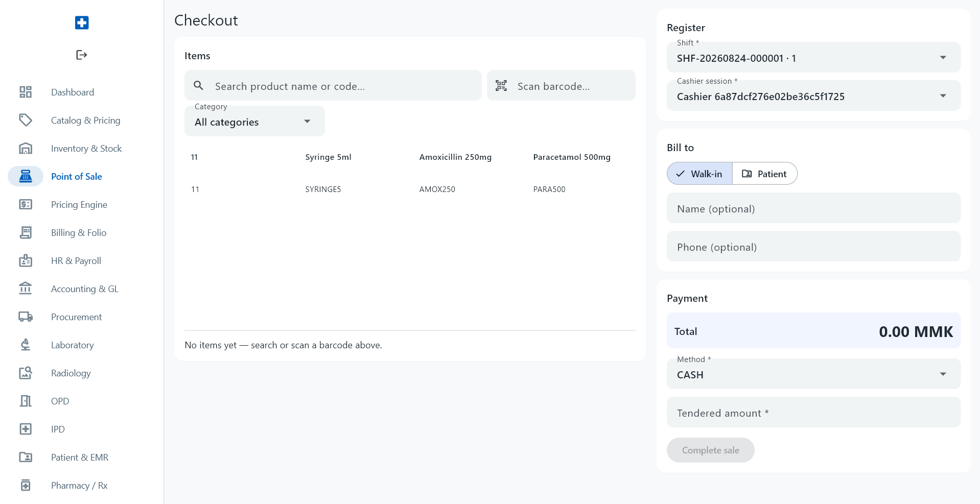Click the Tendered amount field

[x=813, y=412]
